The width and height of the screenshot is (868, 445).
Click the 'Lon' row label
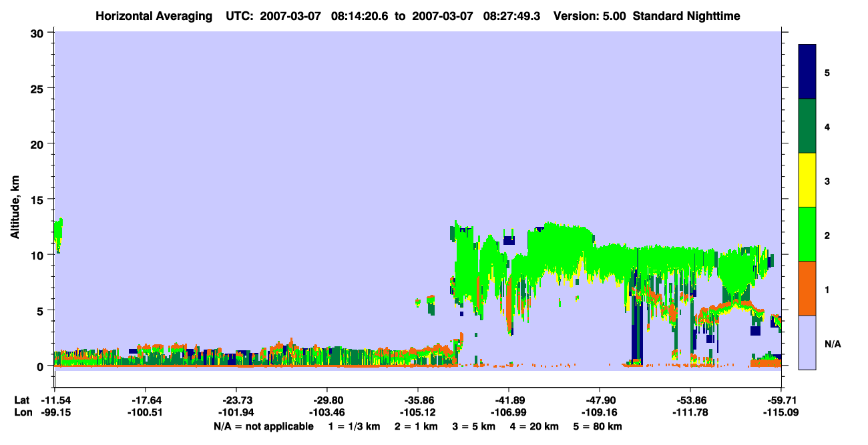[x=22, y=413]
